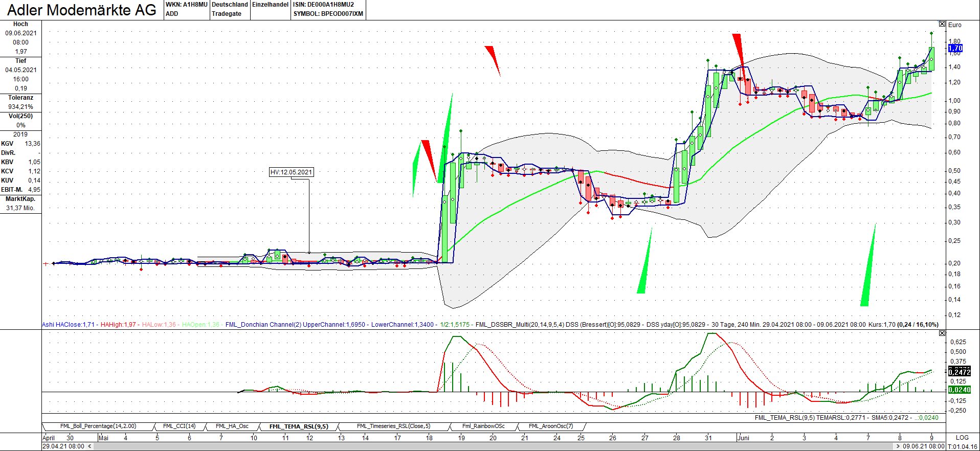This screenshot has height=451, width=980.
Task: Click the fundamentals year 2019
Action: pyautogui.click(x=20, y=134)
